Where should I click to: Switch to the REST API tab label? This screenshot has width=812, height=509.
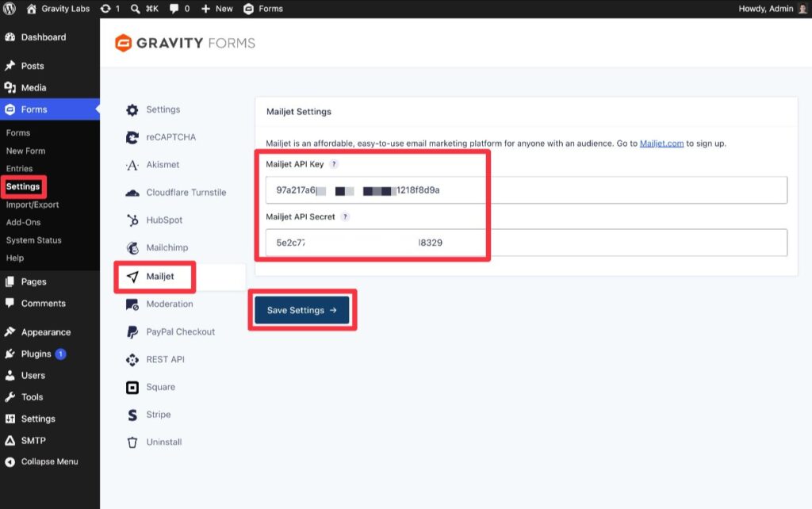[x=165, y=359]
